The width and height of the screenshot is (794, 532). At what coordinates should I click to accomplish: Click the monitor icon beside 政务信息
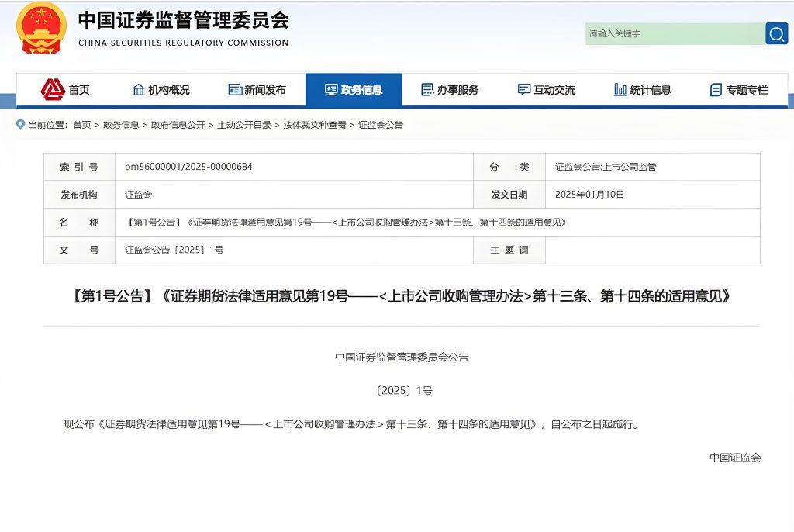coord(331,90)
